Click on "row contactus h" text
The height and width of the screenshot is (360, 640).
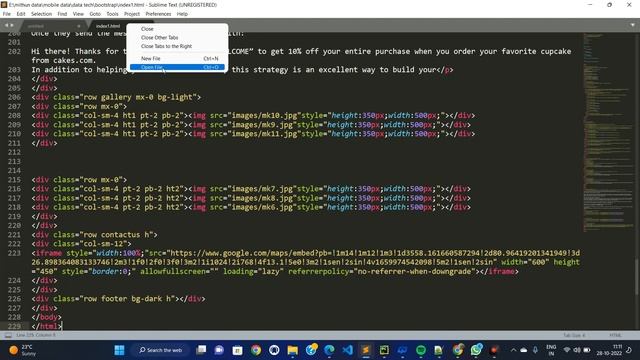pyautogui.click(x=116, y=235)
